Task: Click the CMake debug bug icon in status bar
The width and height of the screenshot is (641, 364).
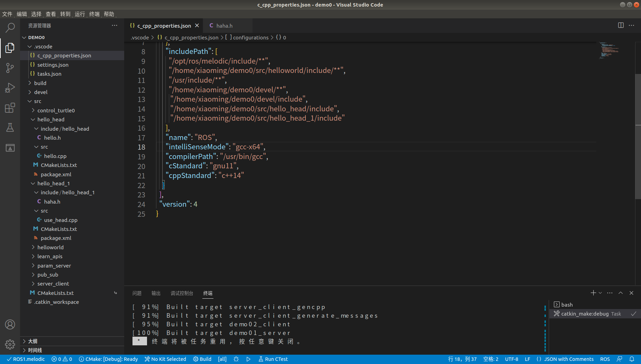Action: [236, 359]
